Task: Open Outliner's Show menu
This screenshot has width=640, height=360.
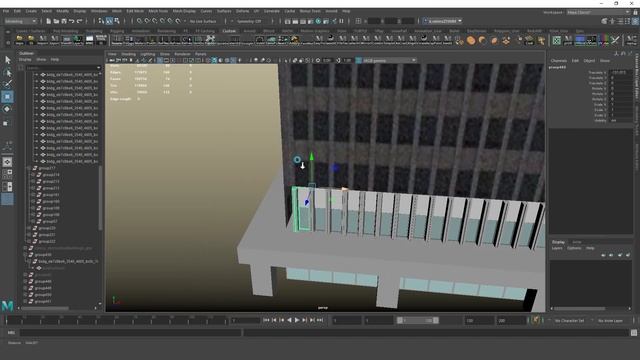Action: (x=41, y=60)
